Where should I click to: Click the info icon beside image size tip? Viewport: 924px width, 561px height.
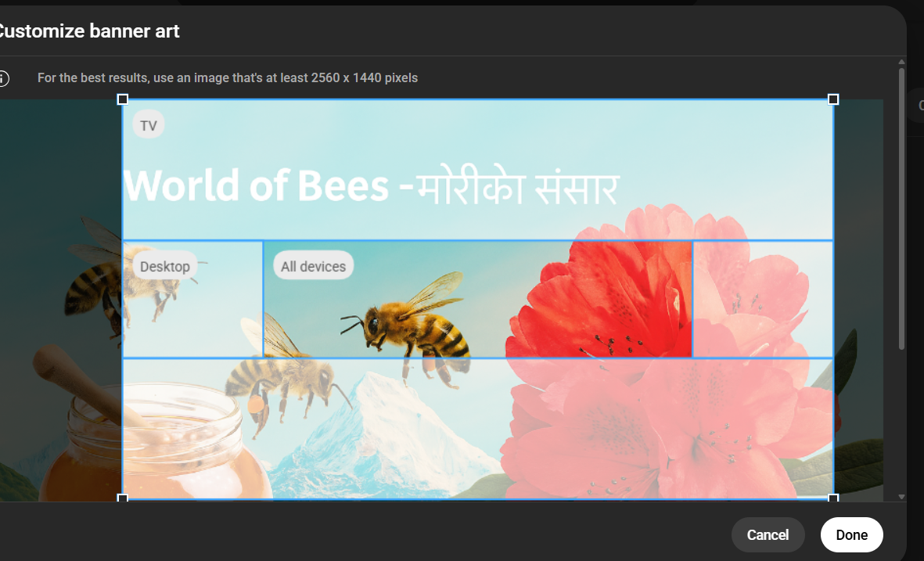click(x=3, y=77)
